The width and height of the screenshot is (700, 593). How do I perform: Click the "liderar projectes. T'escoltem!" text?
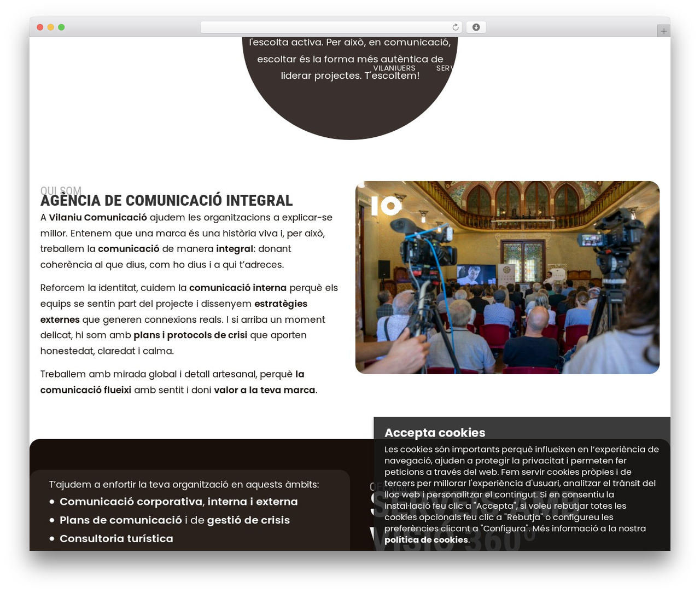pos(350,75)
